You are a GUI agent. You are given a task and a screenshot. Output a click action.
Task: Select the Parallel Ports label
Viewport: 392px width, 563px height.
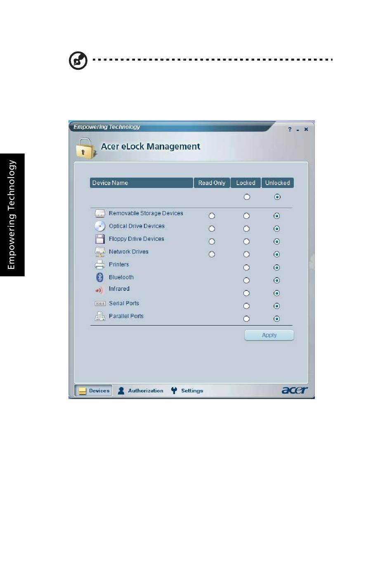pos(126,316)
